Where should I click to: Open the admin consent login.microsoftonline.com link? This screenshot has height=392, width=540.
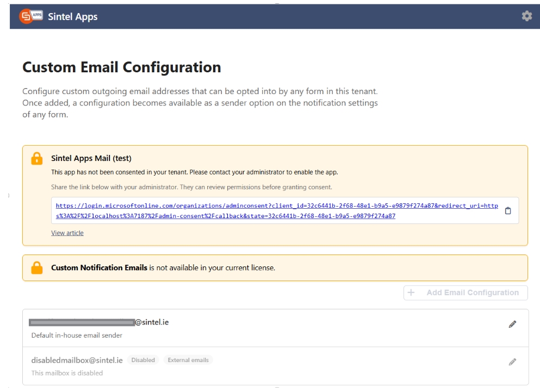[x=277, y=210]
